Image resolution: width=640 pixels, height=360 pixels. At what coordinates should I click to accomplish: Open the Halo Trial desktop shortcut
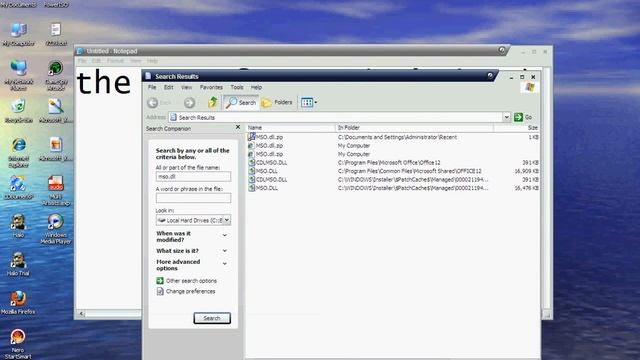click(18, 264)
